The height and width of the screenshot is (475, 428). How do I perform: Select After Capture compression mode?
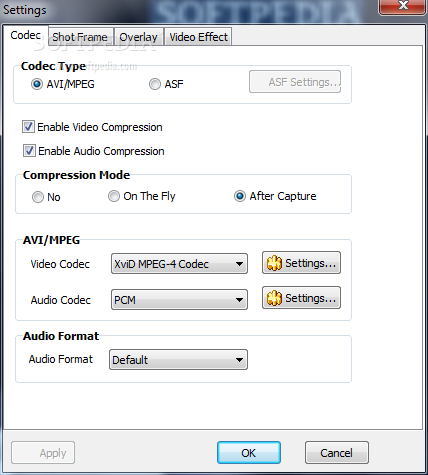(240, 196)
